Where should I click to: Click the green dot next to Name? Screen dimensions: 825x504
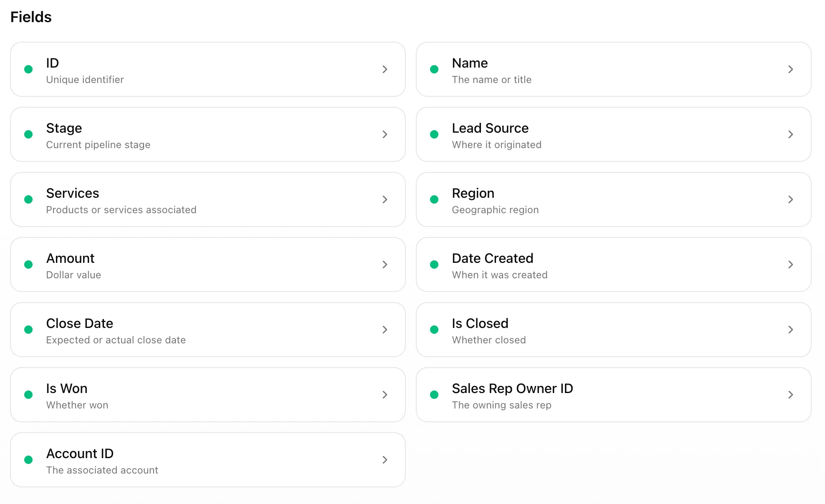pos(434,69)
